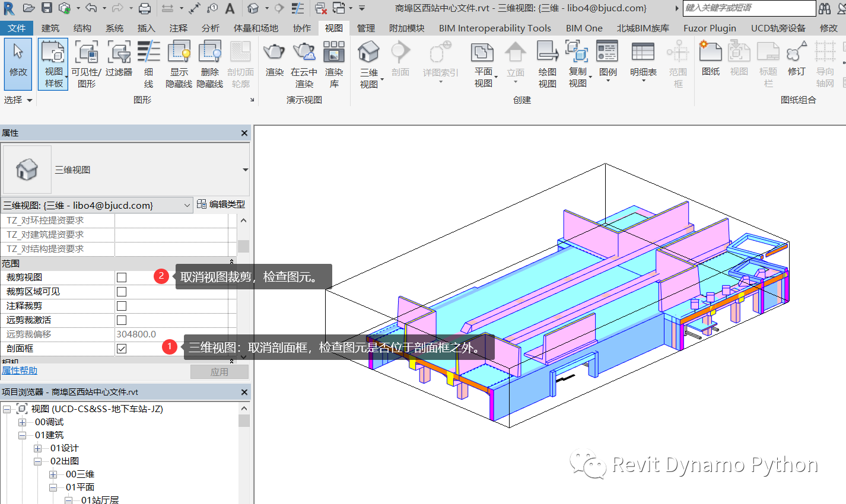Open the 属性帮助 properties help link
The width and height of the screenshot is (846, 504).
pyautogui.click(x=20, y=371)
